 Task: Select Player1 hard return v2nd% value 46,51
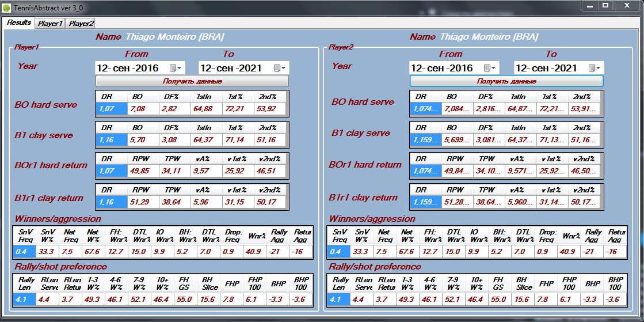(270, 171)
